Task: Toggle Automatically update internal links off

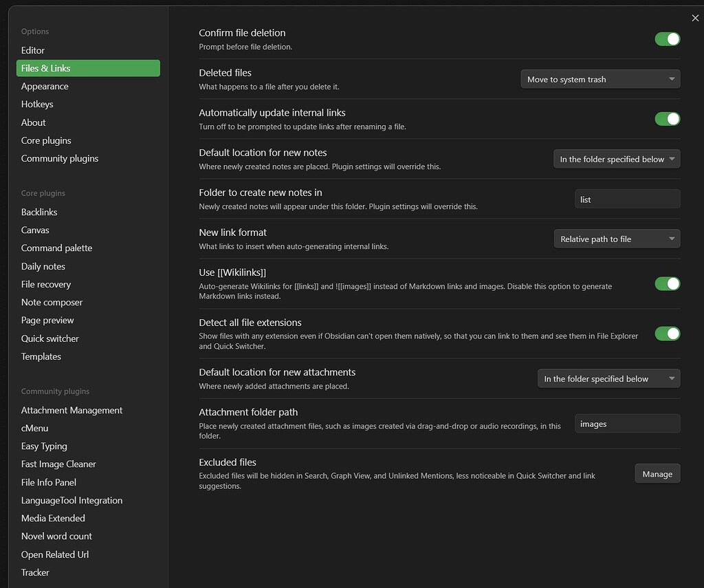Action: coord(667,119)
